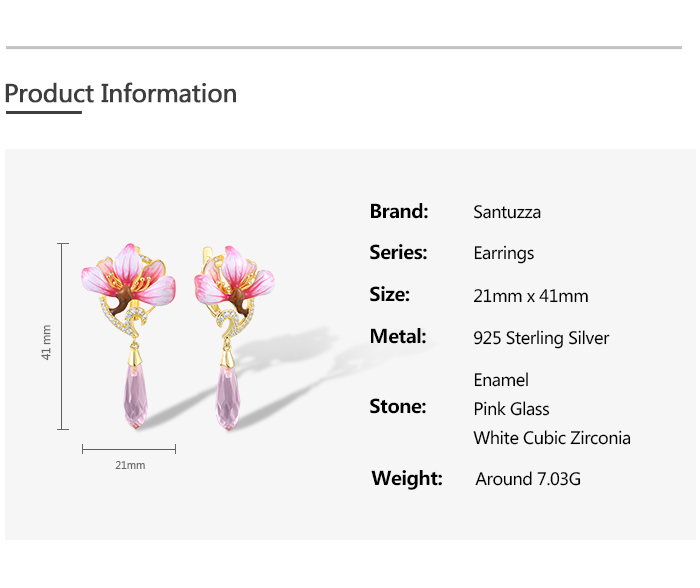Click the Around 7.03G weight value
The image size is (700, 588).
pyautogui.click(x=528, y=479)
